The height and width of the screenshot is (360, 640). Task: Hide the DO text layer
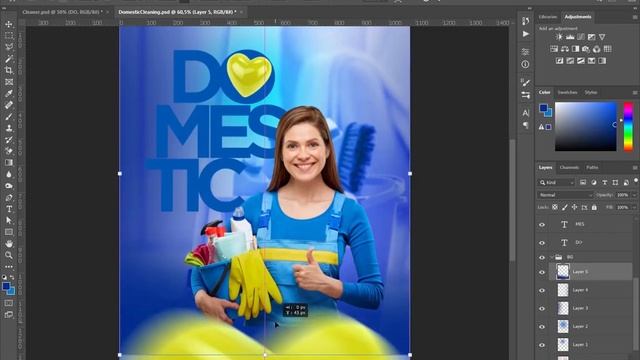(542, 243)
